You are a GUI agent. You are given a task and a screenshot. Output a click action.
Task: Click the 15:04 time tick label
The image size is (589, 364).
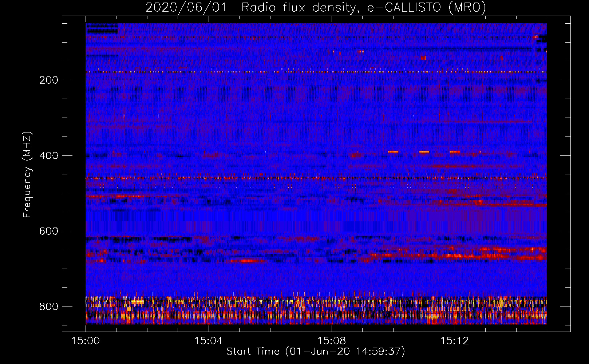[x=208, y=341]
